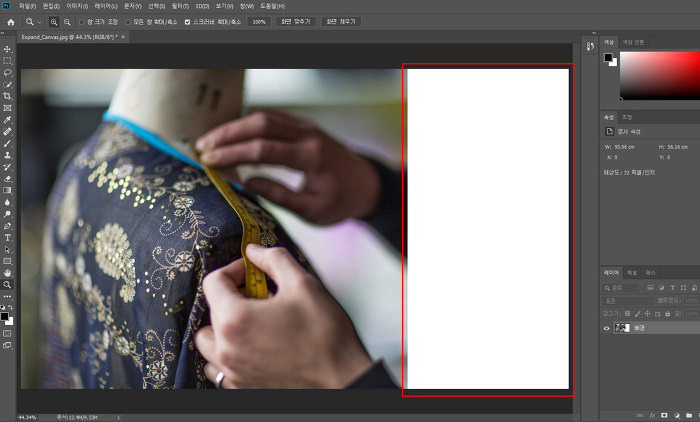Select the Rectangle shape tool

(x=7, y=261)
